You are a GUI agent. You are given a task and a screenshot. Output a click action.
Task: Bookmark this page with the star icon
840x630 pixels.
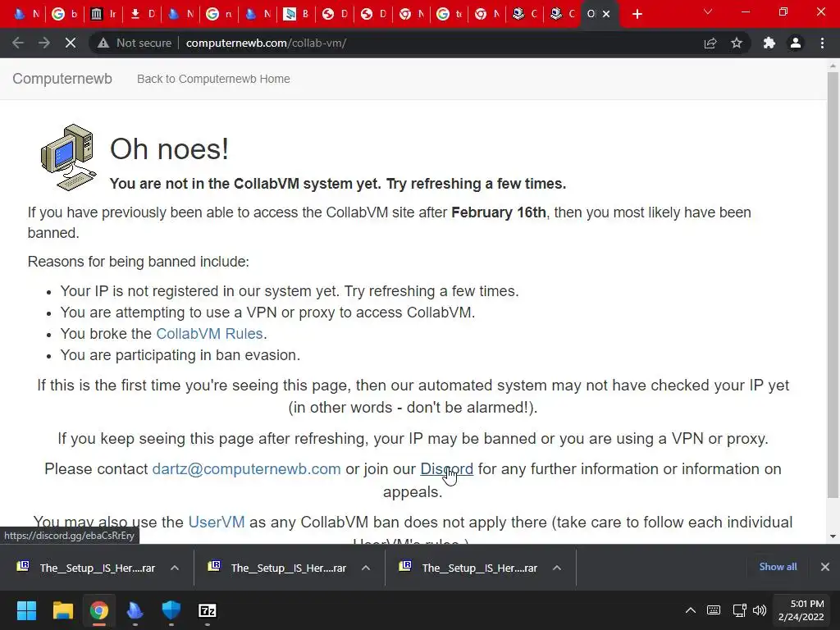pyautogui.click(x=737, y=43)
